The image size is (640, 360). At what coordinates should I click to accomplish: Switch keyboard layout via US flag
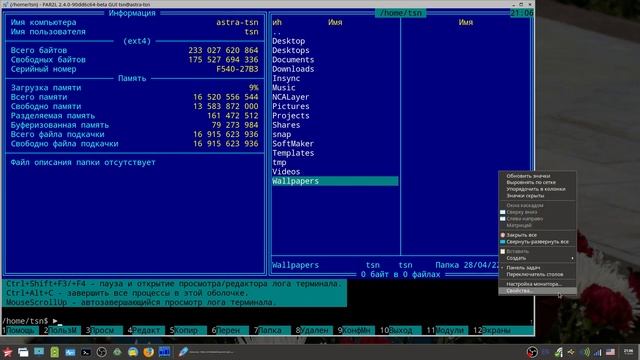coord(610,352)
